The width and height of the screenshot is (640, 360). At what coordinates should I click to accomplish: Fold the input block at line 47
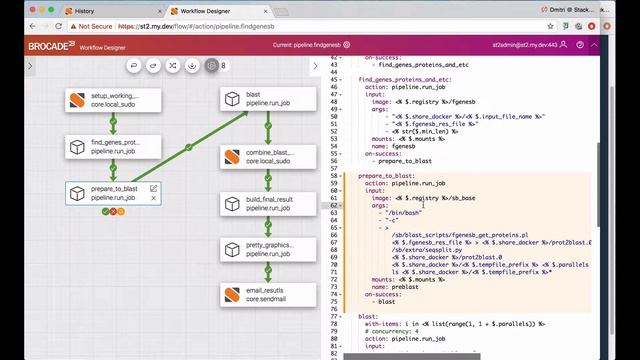[340, 94]
